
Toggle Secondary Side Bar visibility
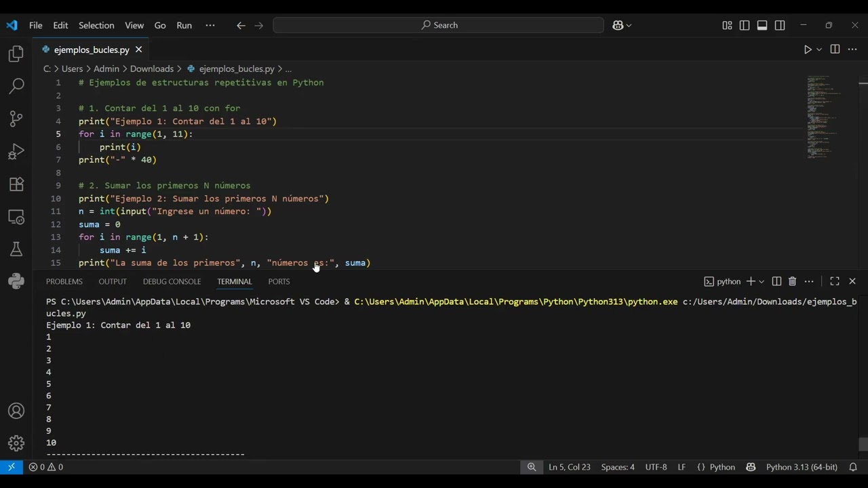780,25
